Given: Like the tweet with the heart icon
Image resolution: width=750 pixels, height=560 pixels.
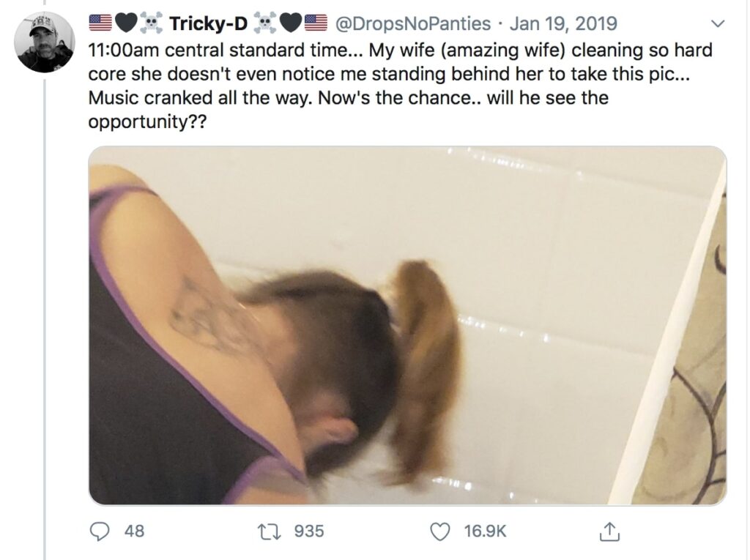Looking at the screenshot, I should (440, 531).
